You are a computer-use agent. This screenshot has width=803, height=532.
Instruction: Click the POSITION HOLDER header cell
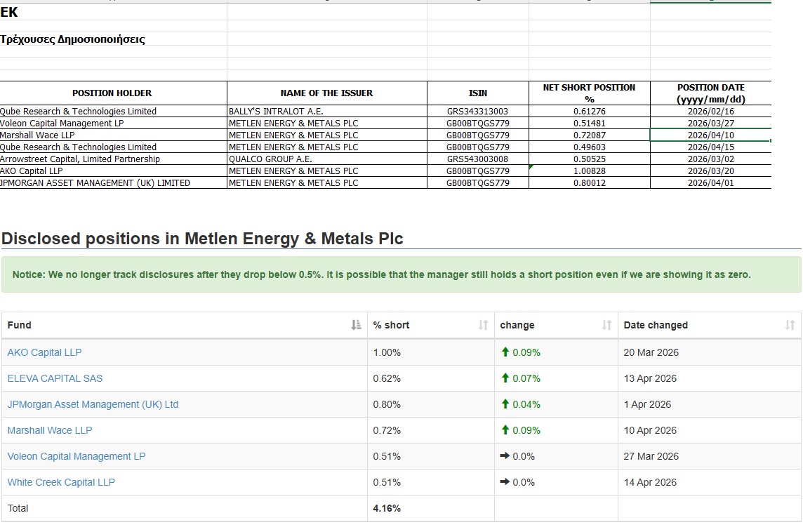coord(112,93)
